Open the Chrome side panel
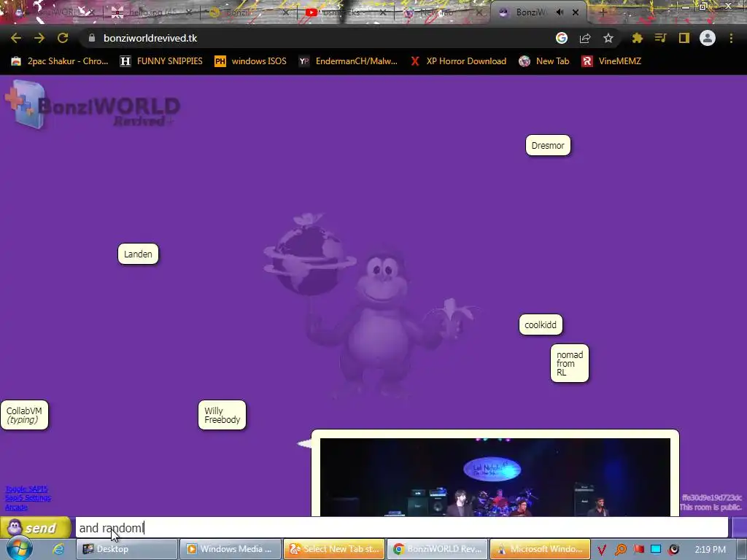 (x=684, y=38)
